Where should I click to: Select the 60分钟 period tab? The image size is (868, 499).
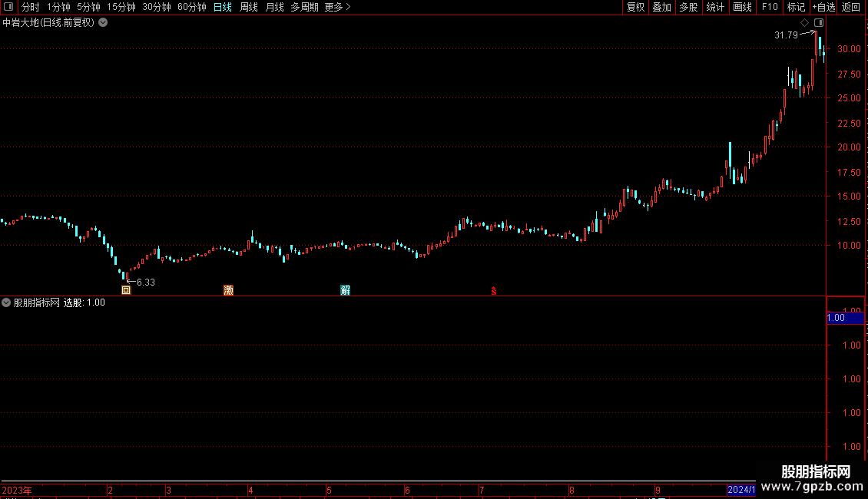pos(192,7)
